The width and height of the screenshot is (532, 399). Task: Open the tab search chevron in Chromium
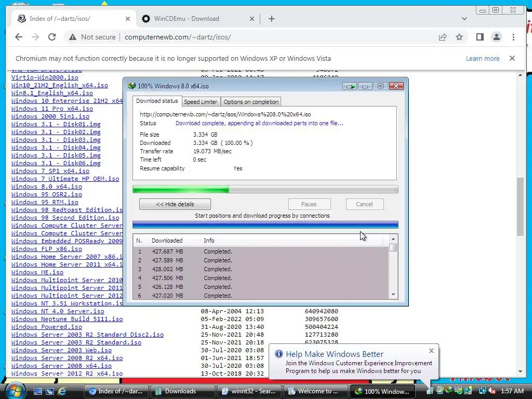464,19
